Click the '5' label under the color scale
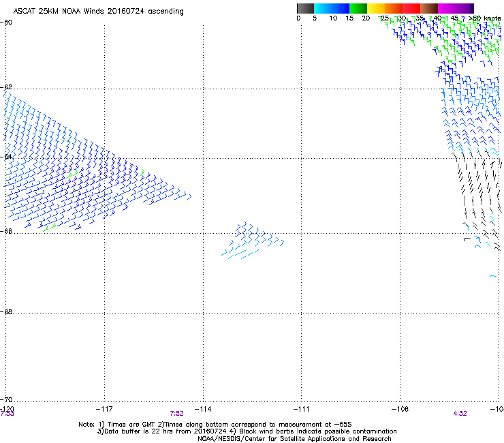This screenshot has width=504, height=443. 315,18
